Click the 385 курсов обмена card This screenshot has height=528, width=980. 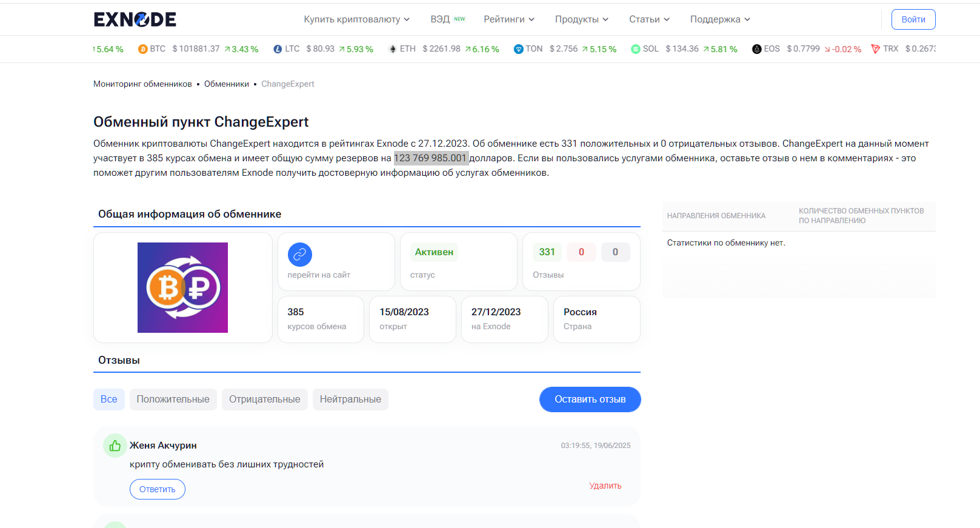(321, 319)
